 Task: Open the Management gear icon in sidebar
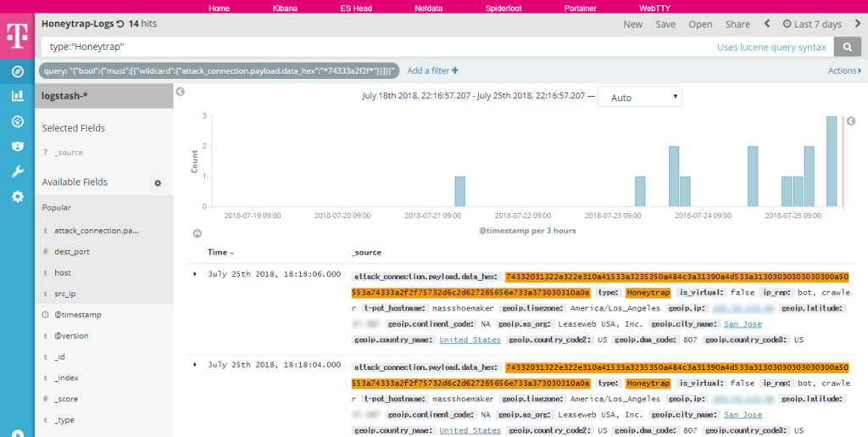17,196
